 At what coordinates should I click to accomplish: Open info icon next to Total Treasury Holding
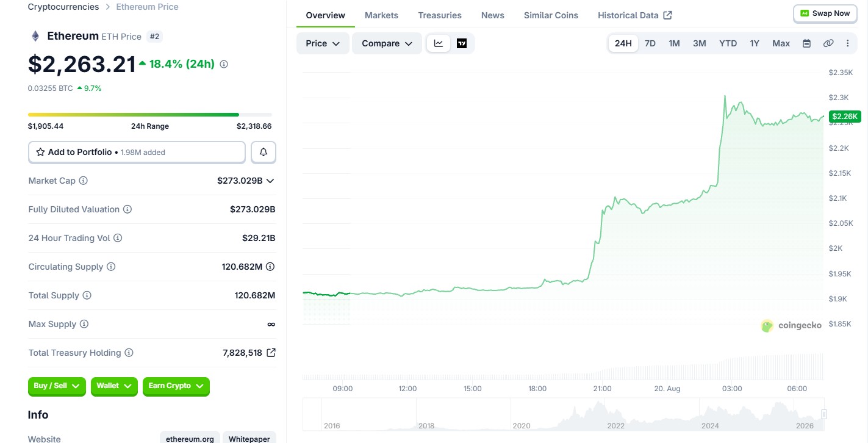[x=129, y=353]
